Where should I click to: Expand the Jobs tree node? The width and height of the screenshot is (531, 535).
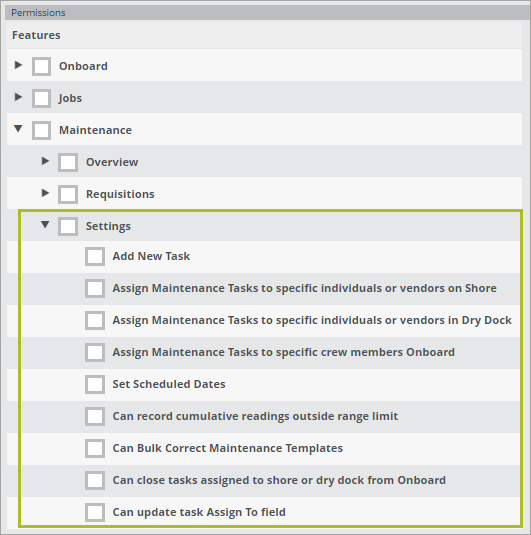click(18, 97)
